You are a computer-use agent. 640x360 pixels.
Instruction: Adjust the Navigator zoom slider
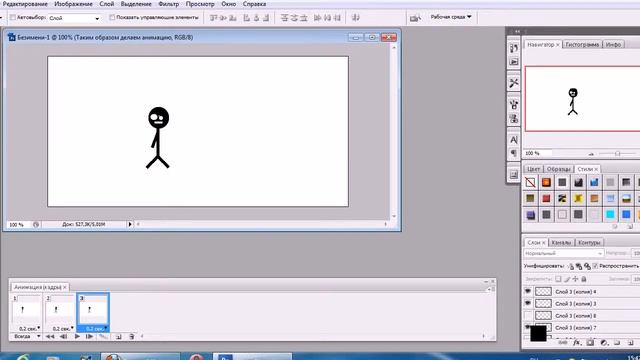(x=618, y=154)
